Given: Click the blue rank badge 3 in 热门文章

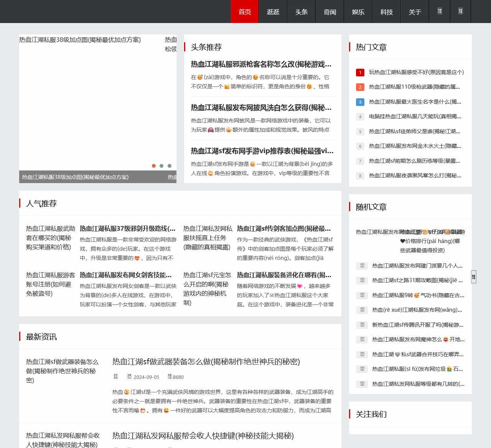Looking at the screenshot, I should [360, 102].
